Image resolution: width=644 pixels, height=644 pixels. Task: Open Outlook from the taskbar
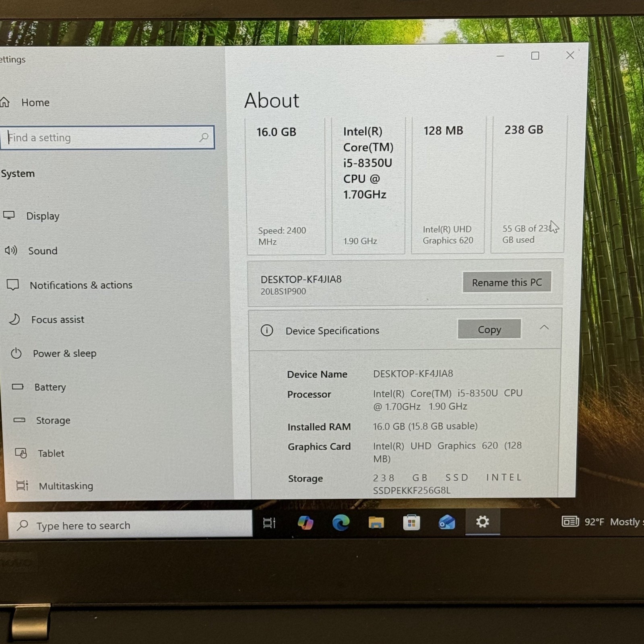pos(447,522)
